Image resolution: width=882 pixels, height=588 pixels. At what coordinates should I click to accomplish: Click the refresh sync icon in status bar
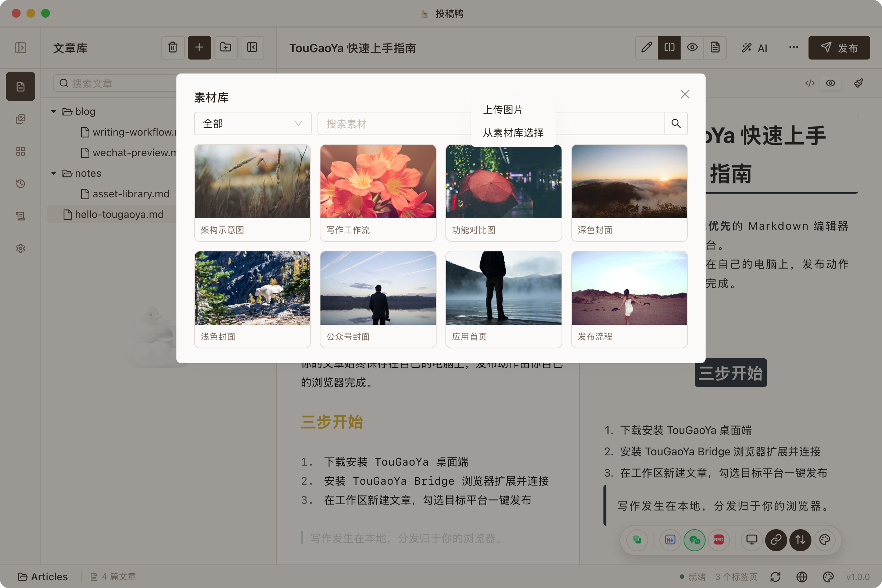click(x=775, y=577)
